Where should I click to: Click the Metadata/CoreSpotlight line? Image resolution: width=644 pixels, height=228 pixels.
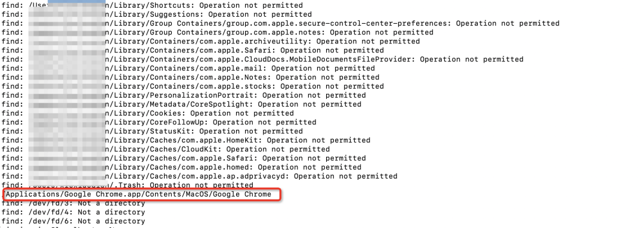[x=181, y=105]
